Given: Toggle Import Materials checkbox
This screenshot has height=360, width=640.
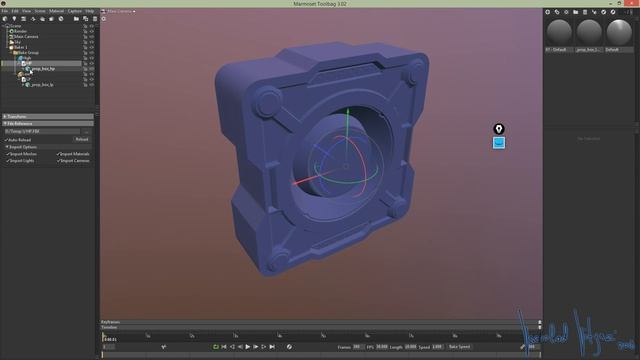Looking at the screenshot, I should pos(58,154).
